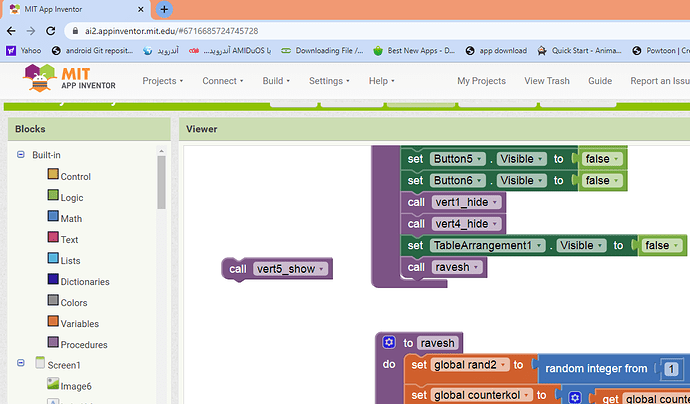Select the Procedures category icon
Image resolution: width=690 pixels, height=404 pixels.
[53, 344]
